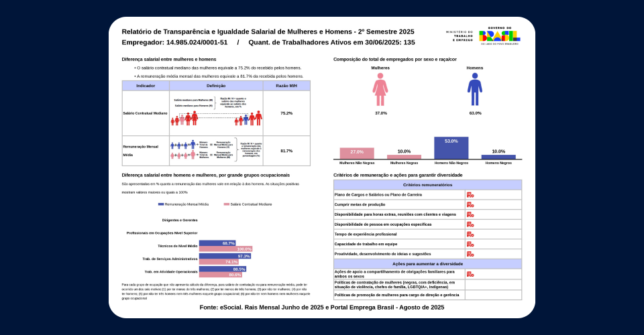Click the Razão M/H column header
644x335 pixels.
click(286, 86)
